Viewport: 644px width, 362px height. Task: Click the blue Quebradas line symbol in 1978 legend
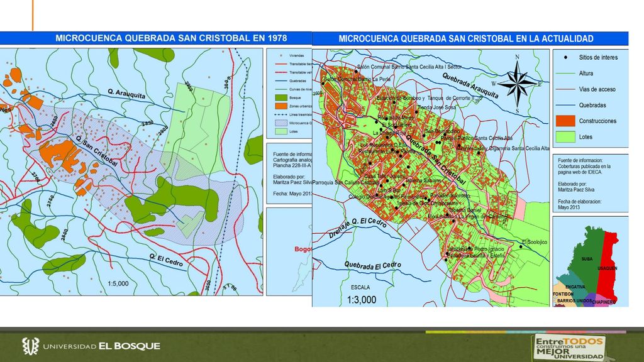point(280,81)
